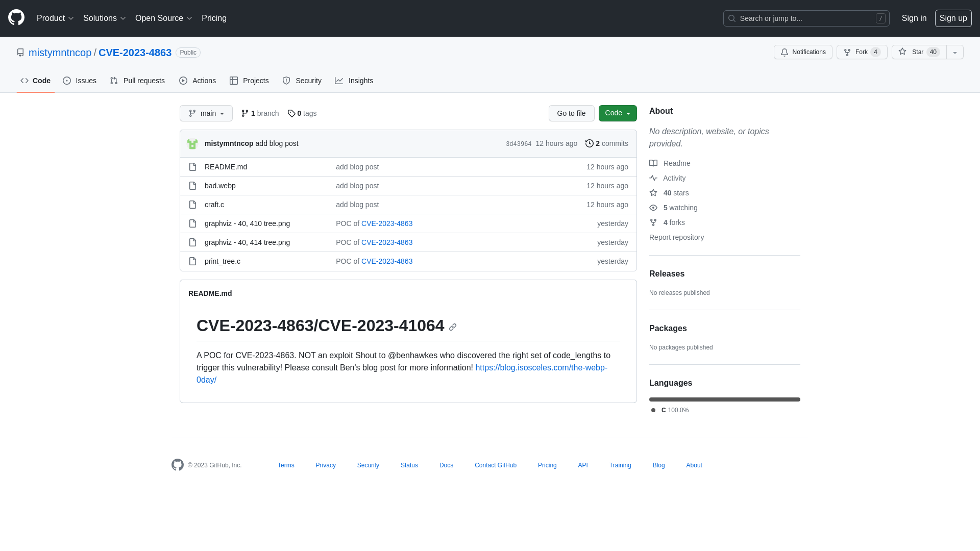The image size is (980, 551).
Task: Open the blog.isosceles.com webp 0day link
Action: (402, 374)
